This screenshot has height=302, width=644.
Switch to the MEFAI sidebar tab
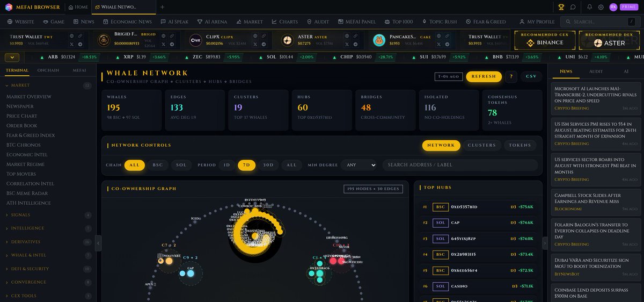click(79, 70)
